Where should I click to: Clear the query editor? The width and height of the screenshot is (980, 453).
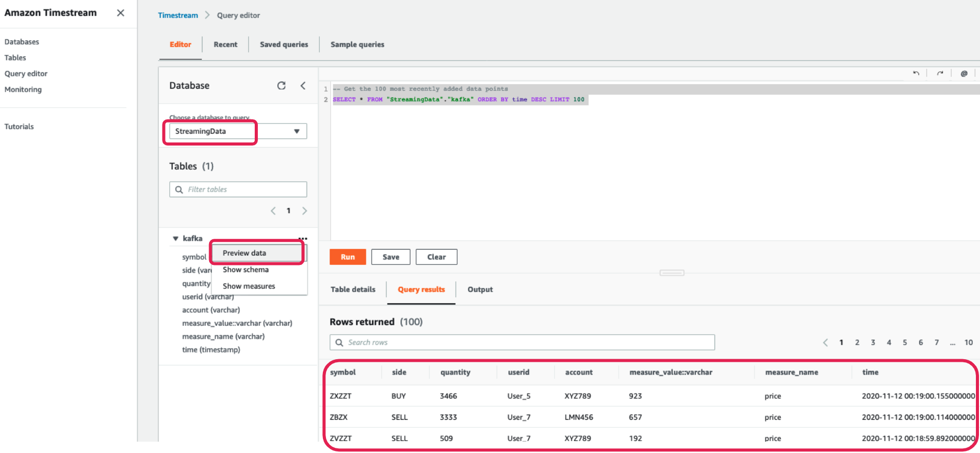(436, 257)
